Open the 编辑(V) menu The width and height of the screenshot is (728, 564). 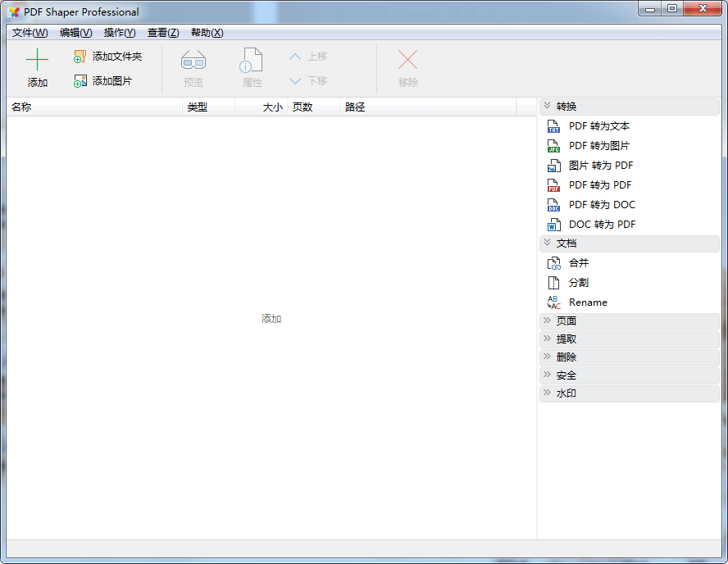pyautogui.click(x=75, y=33)
